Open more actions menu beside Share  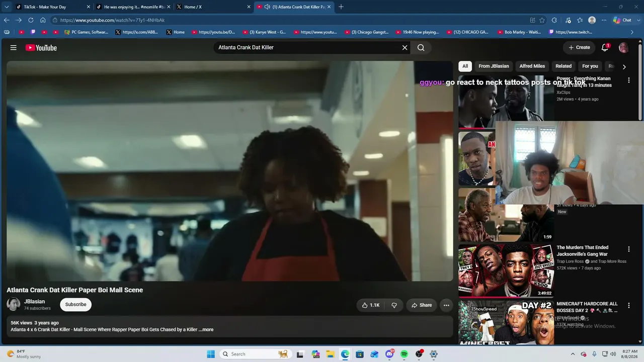click(446, 305)
